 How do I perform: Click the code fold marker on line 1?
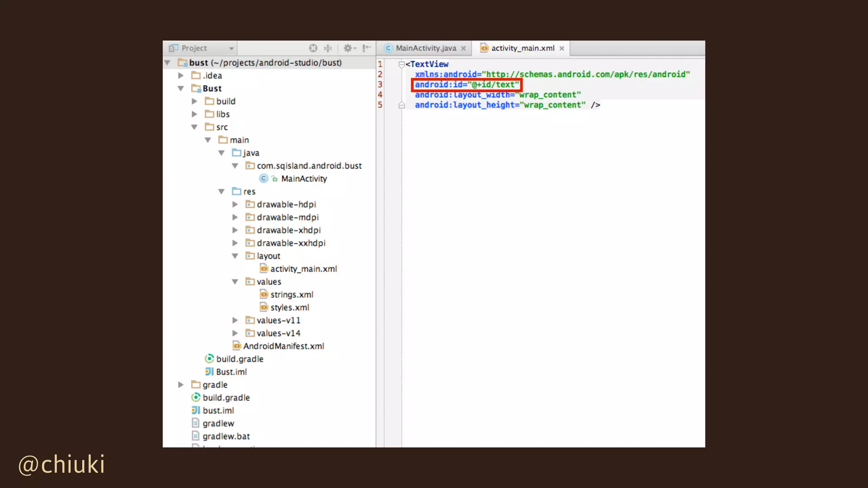pos(401,64)
